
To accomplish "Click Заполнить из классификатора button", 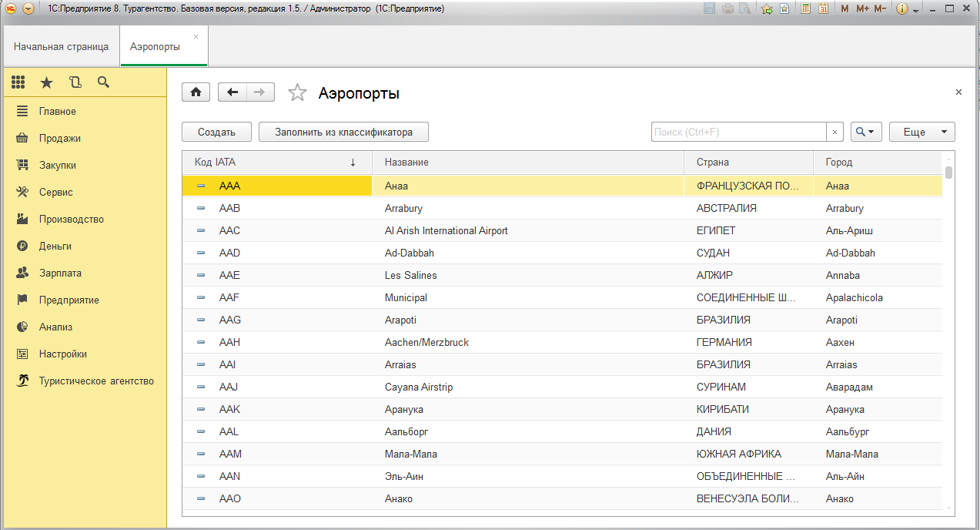I will point(343,132).
